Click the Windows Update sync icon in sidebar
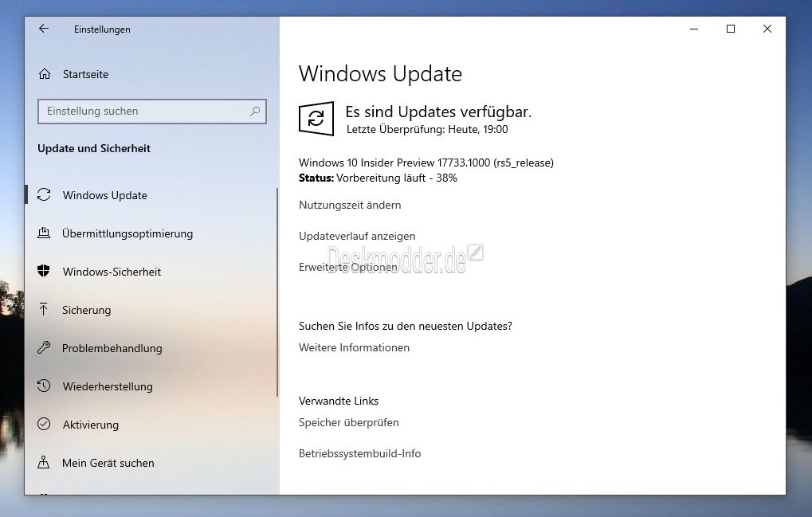 44,195
